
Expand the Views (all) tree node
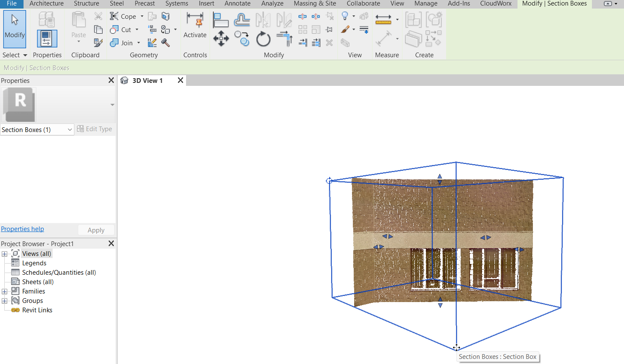click(5, 254)
